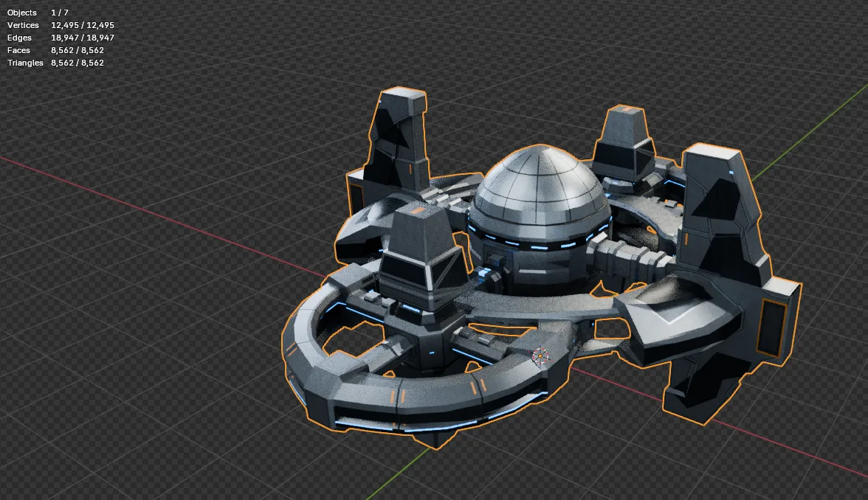Click the 3D cursor on the ring
868x500 pixels.
click(541, 355)
